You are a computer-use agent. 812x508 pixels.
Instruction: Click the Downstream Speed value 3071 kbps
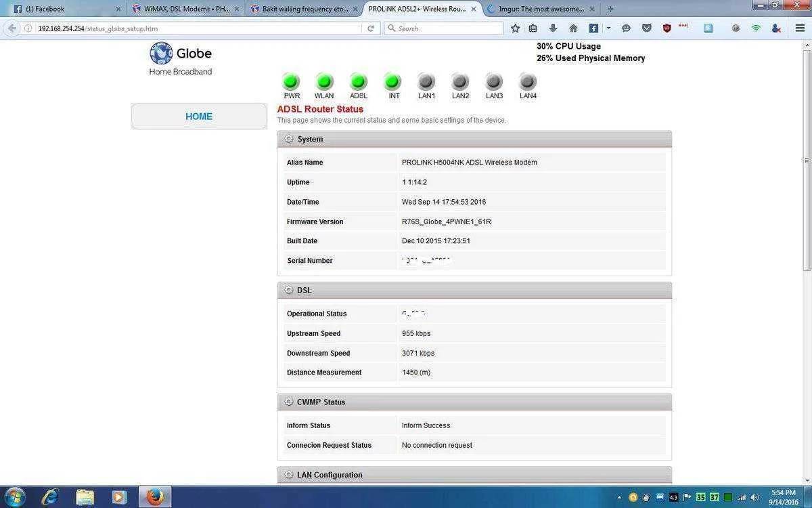click(418, 353)
